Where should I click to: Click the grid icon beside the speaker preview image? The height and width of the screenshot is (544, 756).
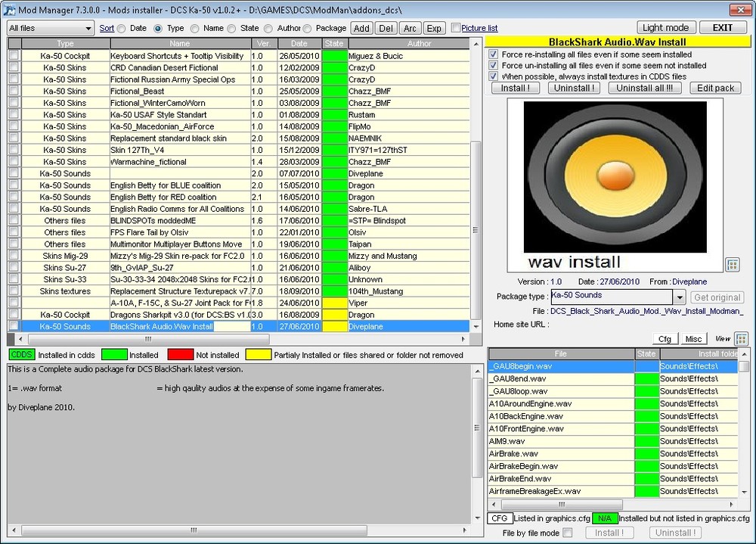732,264
